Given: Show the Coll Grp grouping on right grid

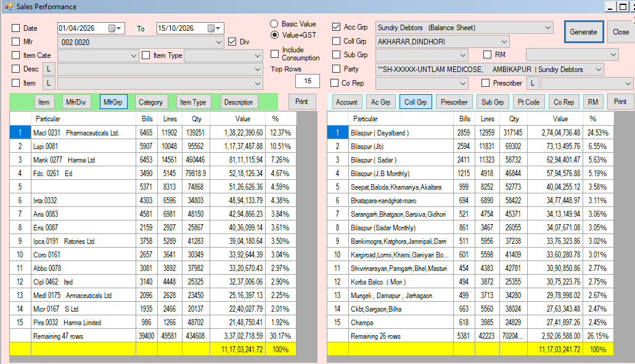Looking at the screenshot, I should pyautogui.click(x=416, y=102).
